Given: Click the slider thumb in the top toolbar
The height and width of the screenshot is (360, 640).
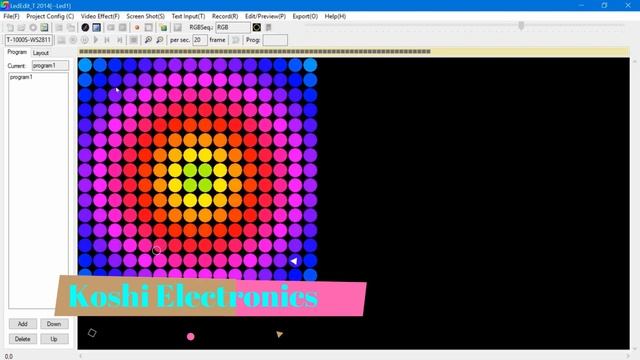Looking at the screenshot, I should pos(521,25).
